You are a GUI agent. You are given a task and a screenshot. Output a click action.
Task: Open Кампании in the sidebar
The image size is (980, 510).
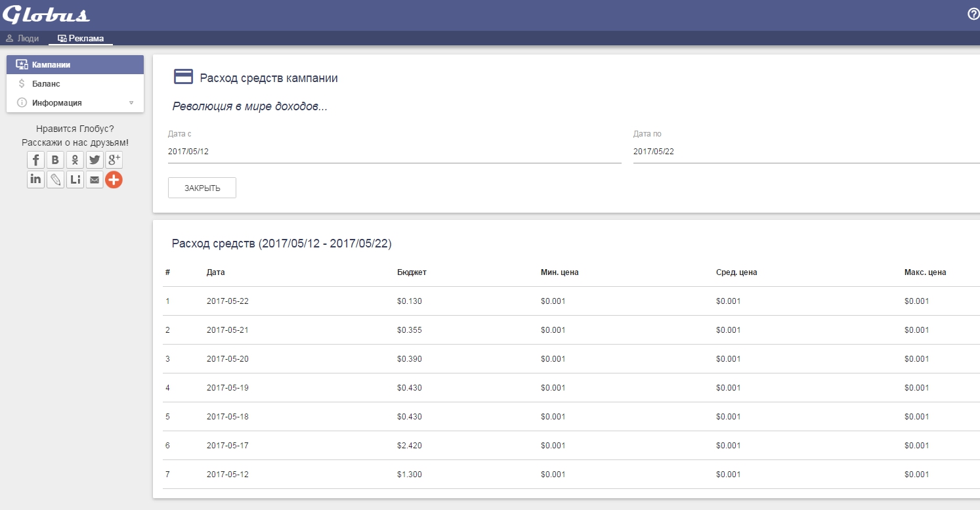coord(75,65)
